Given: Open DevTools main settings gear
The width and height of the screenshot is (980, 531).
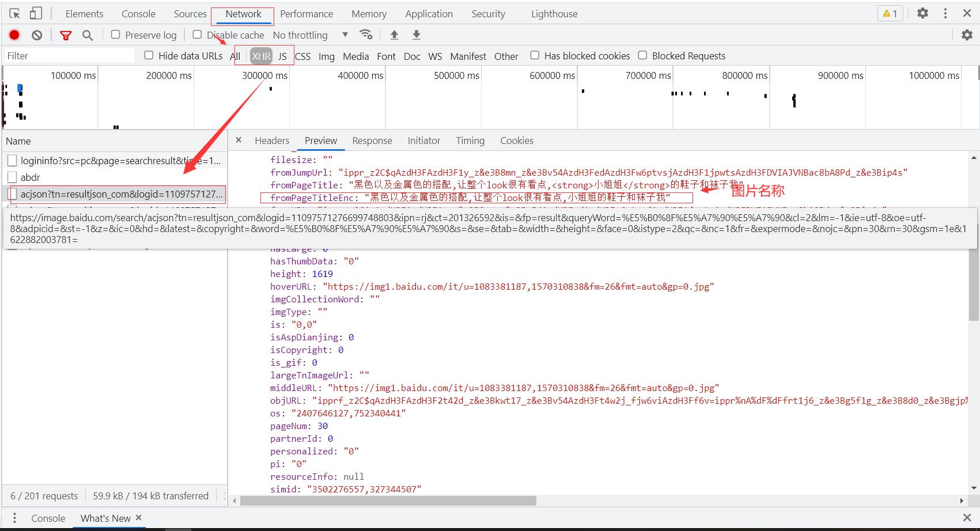Looking at the screenshot, I should (x=923, y=13).
